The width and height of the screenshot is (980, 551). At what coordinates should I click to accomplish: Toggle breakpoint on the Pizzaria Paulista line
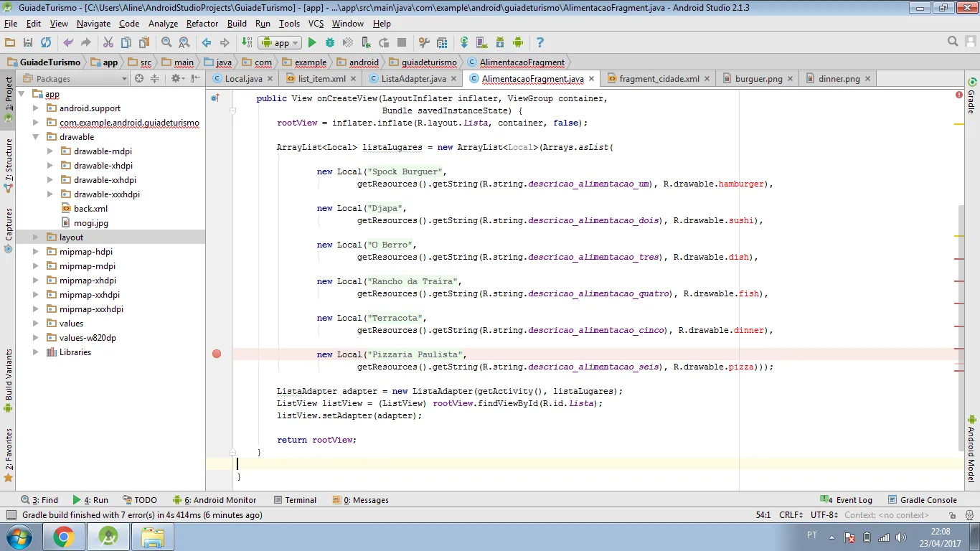pos(217,354)
